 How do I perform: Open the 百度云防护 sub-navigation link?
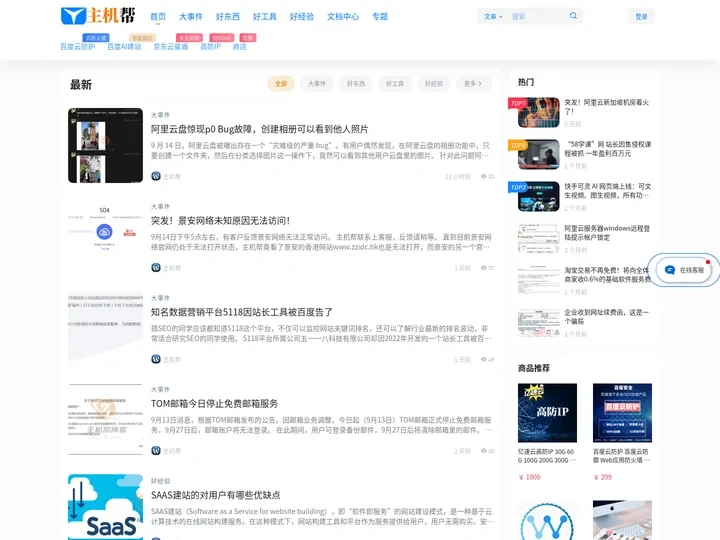click(x=78, y=46)
